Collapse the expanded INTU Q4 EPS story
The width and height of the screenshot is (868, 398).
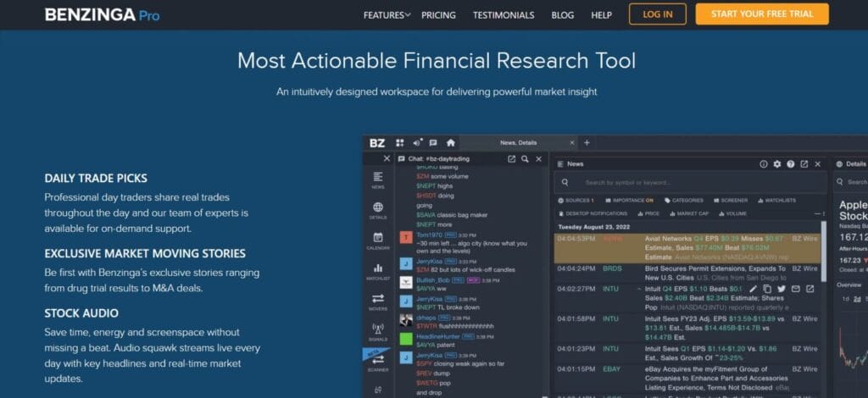[x=639, y=289]
